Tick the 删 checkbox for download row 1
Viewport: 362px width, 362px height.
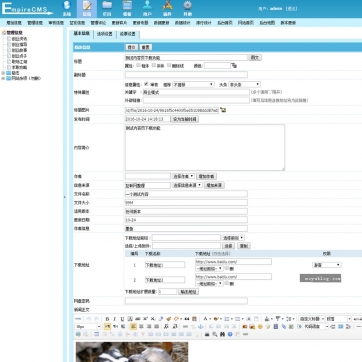click(x=227, y=268)
